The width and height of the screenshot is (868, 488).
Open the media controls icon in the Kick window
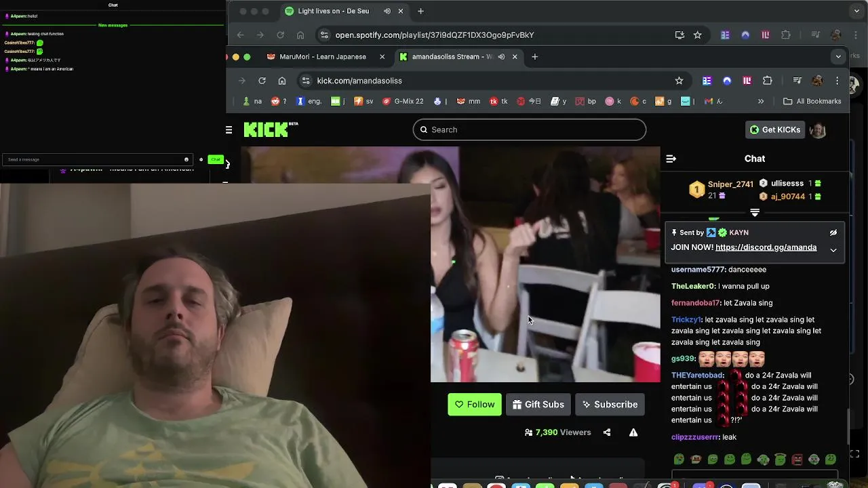tap(797, 81)
